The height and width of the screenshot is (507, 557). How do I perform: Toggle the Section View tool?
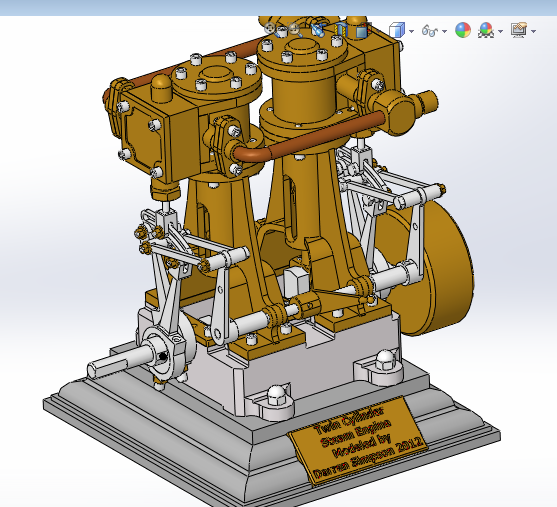pos(340,30)
